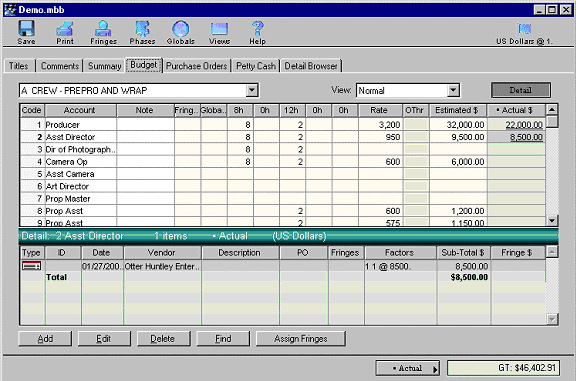Image resolution: width=576 pixels, height=381 pixels.
Task: Click the Estimated $ column header
Action: pyautogui.click(x=457, y=110)
